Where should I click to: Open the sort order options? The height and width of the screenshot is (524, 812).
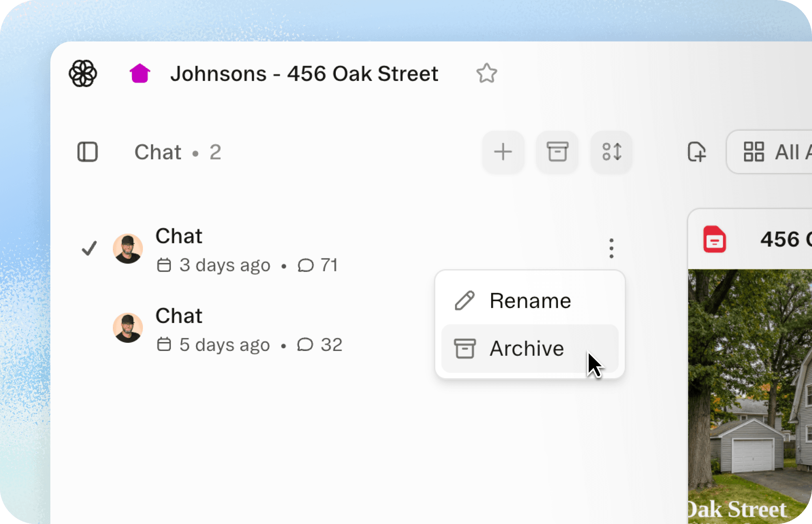pyautogui.click(x=611, y=152)
